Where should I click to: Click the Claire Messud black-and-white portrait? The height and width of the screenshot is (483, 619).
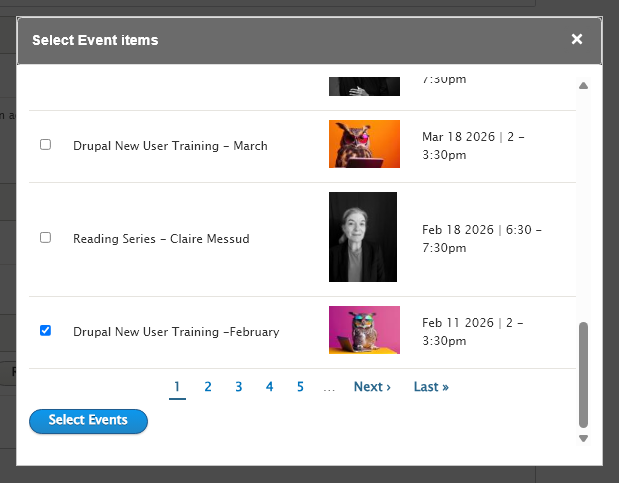click(363, 237)
